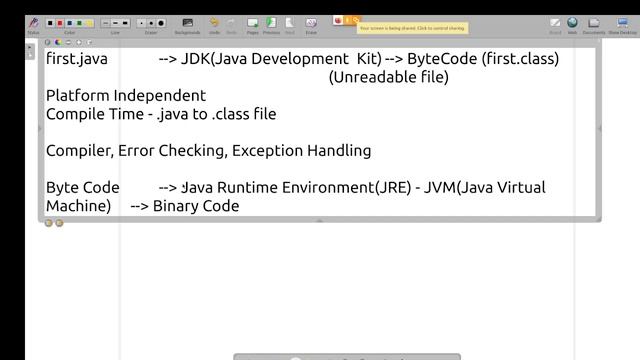The width and height of the screenshot is (640, 360).
Task: Click the text 'first.java'
Action: point(77,59)
